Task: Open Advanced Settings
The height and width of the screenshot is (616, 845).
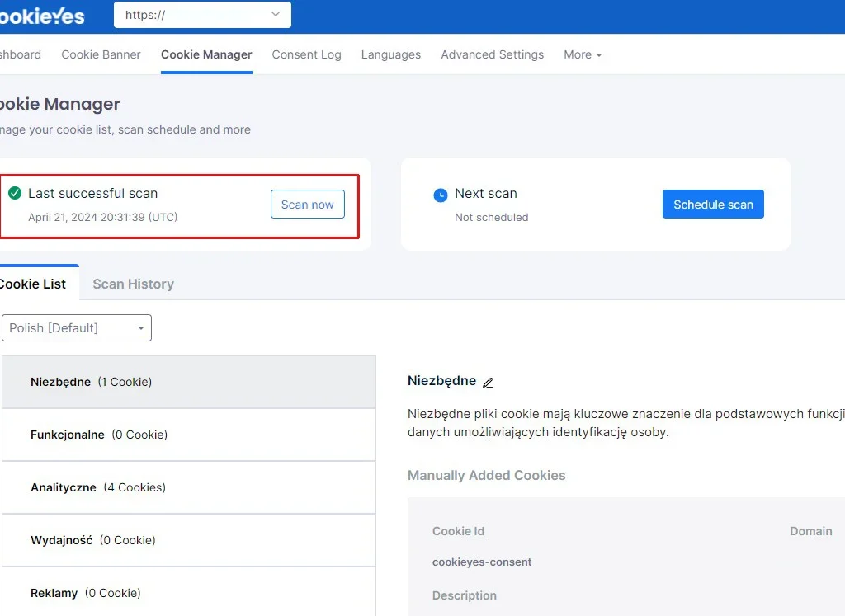Action: [492, 54]
